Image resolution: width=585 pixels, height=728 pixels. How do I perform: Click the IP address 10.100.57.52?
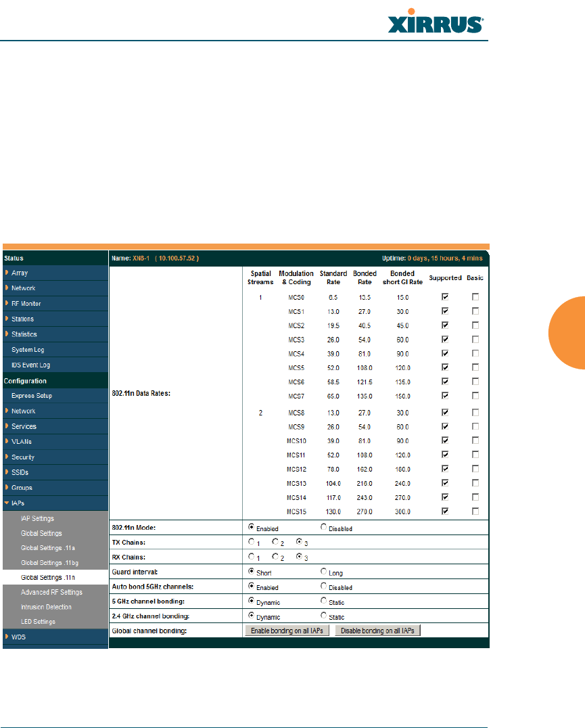[x=177, y=258]
